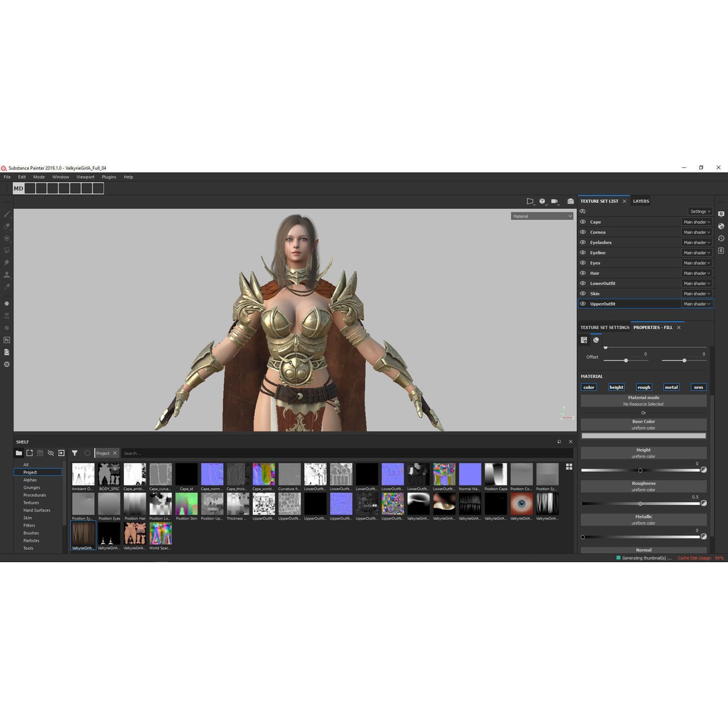Toggle the nrm material channel button
This screenshot has width=728, height=728.
point(698,387)
